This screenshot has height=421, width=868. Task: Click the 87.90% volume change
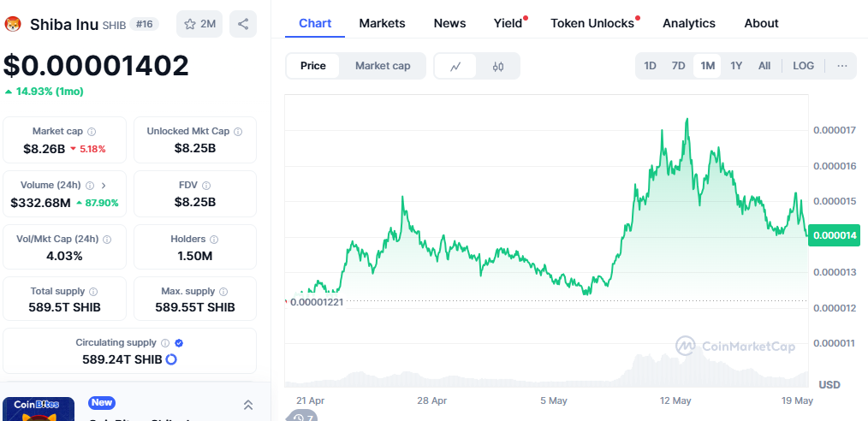tap(98, 203)
